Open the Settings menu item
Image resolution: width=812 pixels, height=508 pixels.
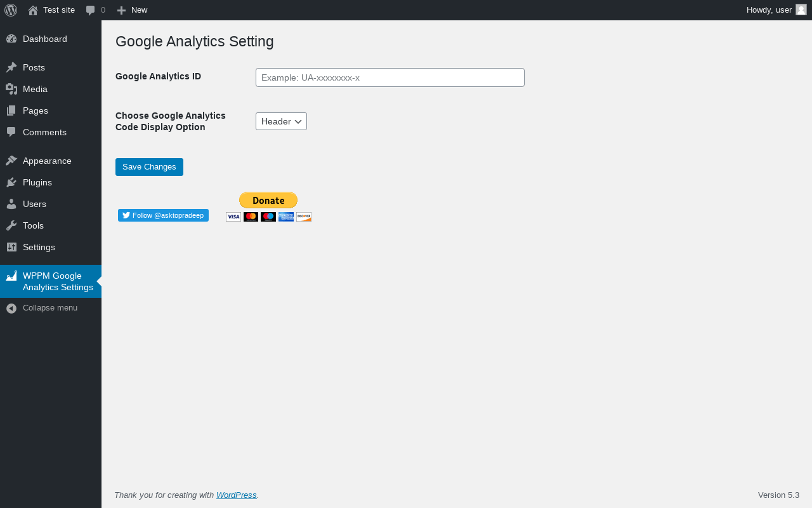coord(39,247)
